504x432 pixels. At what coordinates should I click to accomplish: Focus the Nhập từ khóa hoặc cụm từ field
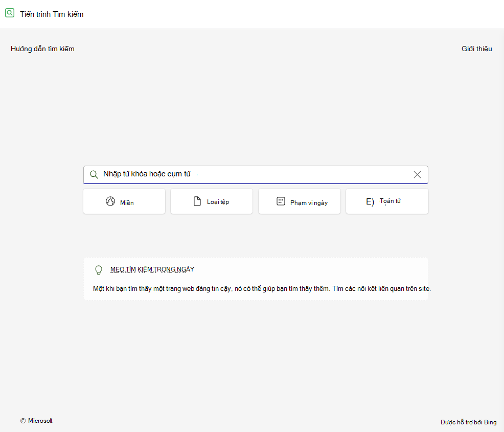click(256, 174)
